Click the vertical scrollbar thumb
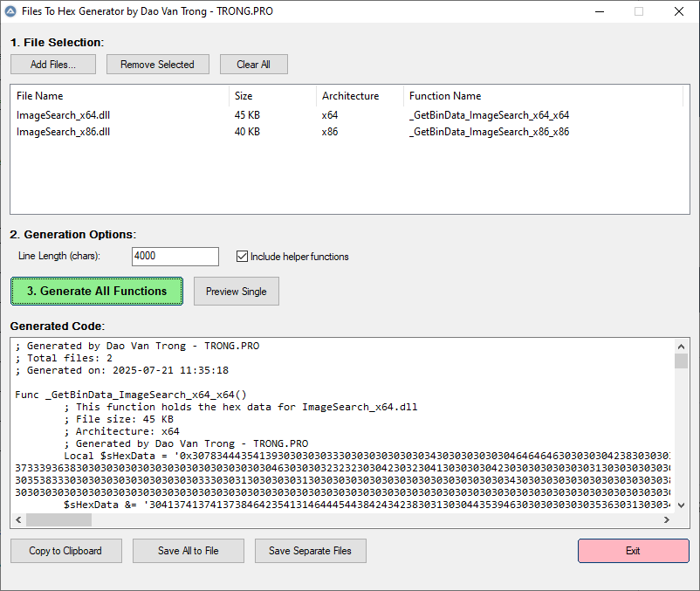The height and width of the screenshot is (591, 700). pyautogui.click(x=681, y=361)
